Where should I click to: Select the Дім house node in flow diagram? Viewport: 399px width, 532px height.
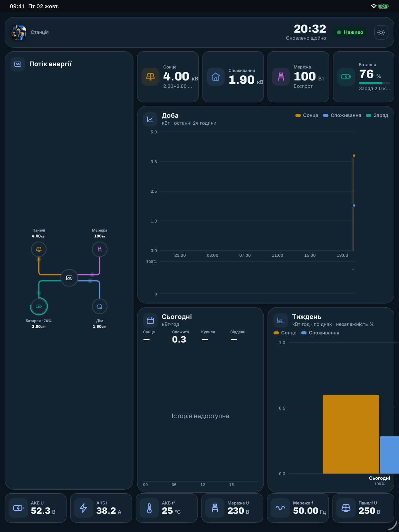(100, 306)
